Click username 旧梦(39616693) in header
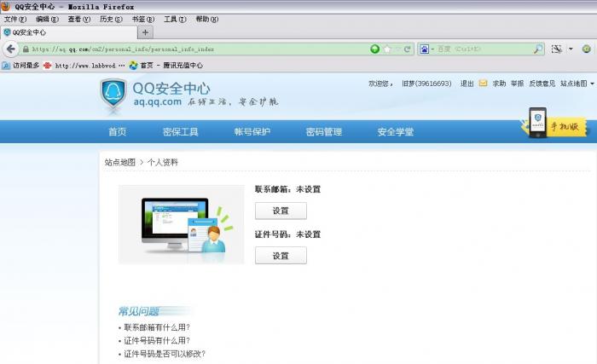597x364 pixels. (426, 84)
